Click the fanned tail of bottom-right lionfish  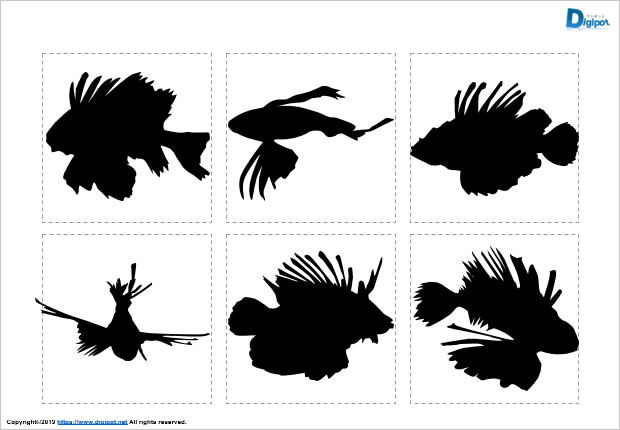(431, 298)
